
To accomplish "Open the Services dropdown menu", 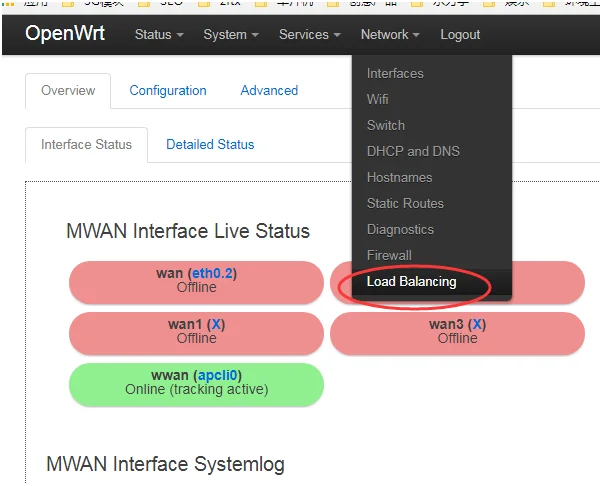I will click(x=309, y=35).
